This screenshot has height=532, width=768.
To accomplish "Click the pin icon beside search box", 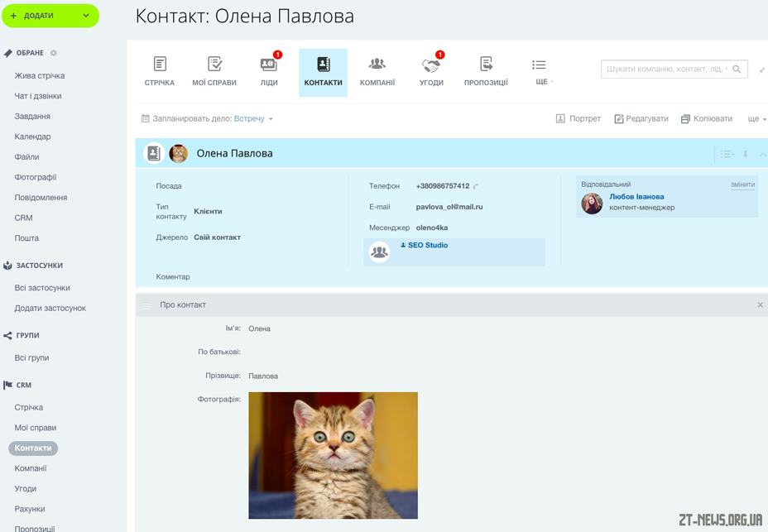I will click(x=761, y=70).
